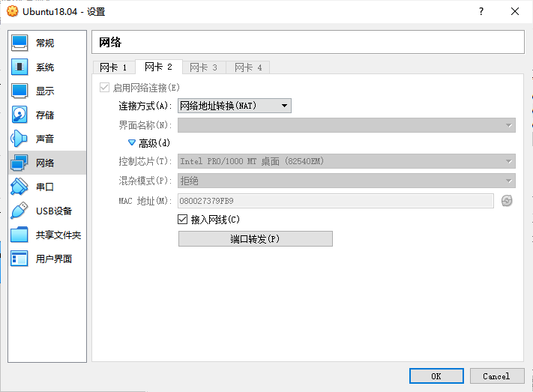Collapse the 高级 advanced section triangle
The width and height of the screenshot is (533, 392).
click(x=132, y=142)
